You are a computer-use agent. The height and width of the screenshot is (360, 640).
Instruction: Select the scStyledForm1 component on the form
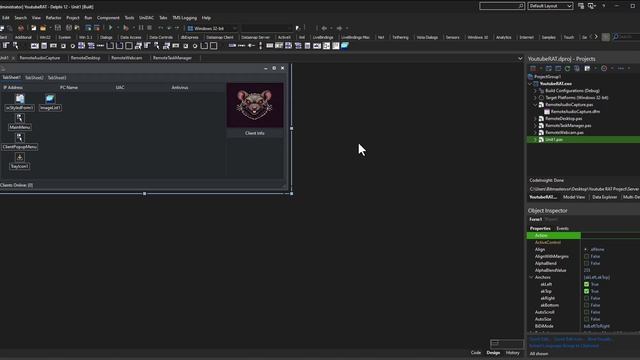click(x=20, y=99)
